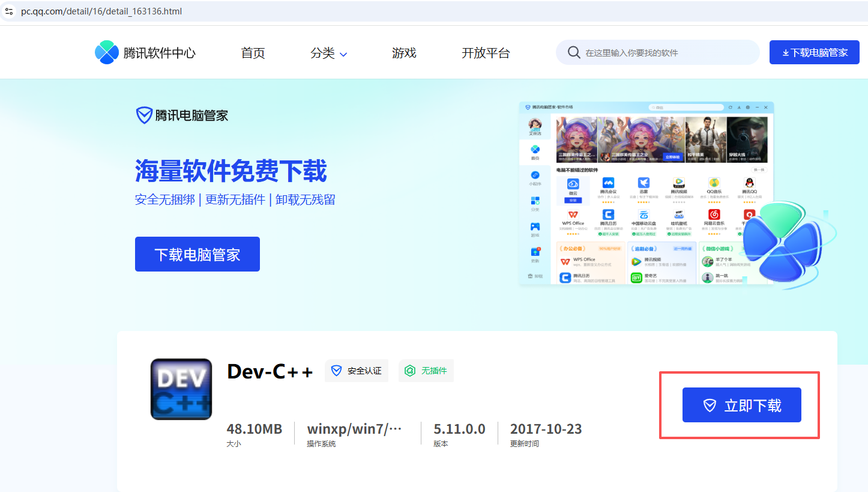This screenshot has height=492, width=868.
Task: Click the Tencent Software Center logo icon
Action: coord(107,53)
